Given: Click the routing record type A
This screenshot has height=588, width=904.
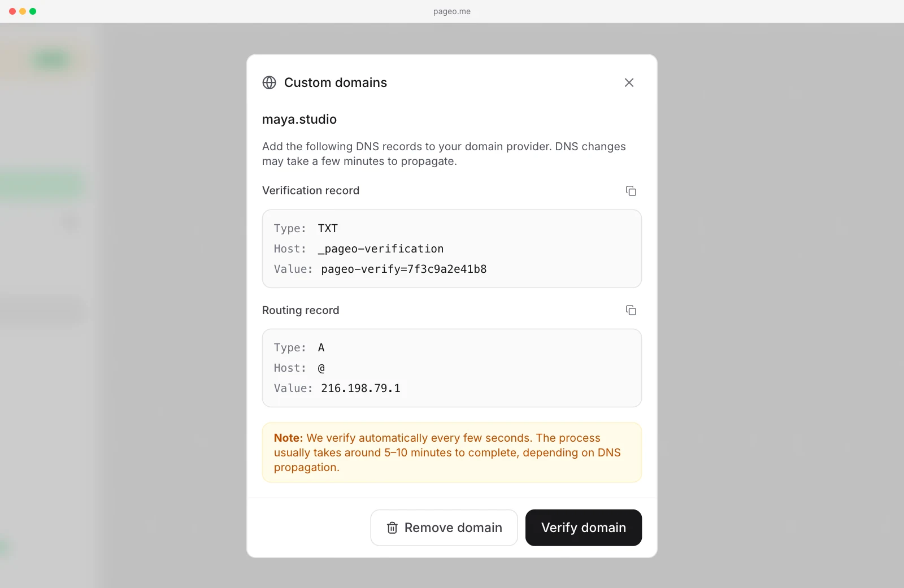Looking at the screenshot, I should [x=321, y=347].
